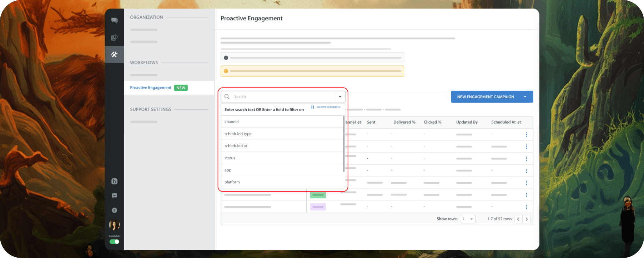Collapse the search filter dropdown arrow
Screen dimensions: 644x258
click(340, 97)
